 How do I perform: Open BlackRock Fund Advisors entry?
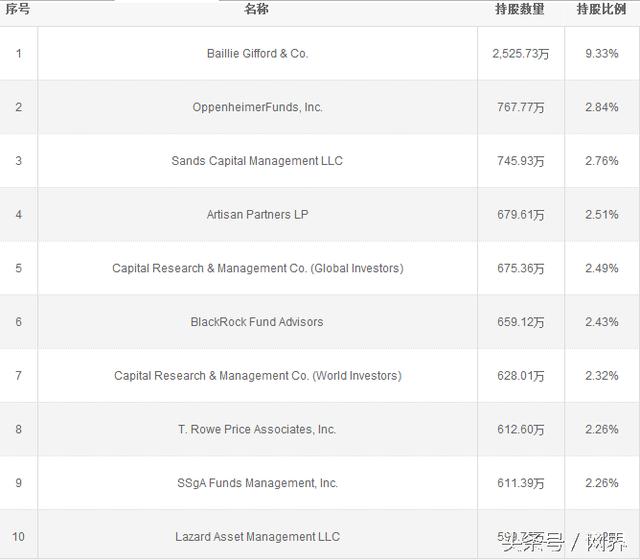[x=257, y=322]
